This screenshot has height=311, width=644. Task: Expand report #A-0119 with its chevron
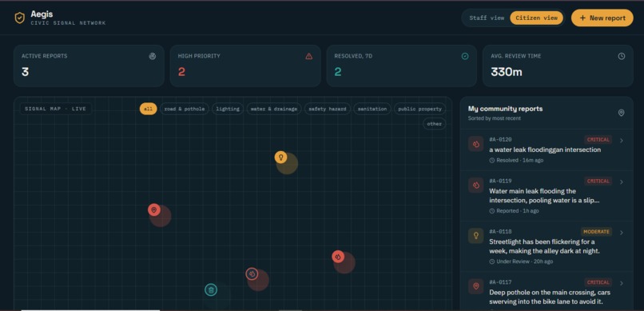click(622, 181)
